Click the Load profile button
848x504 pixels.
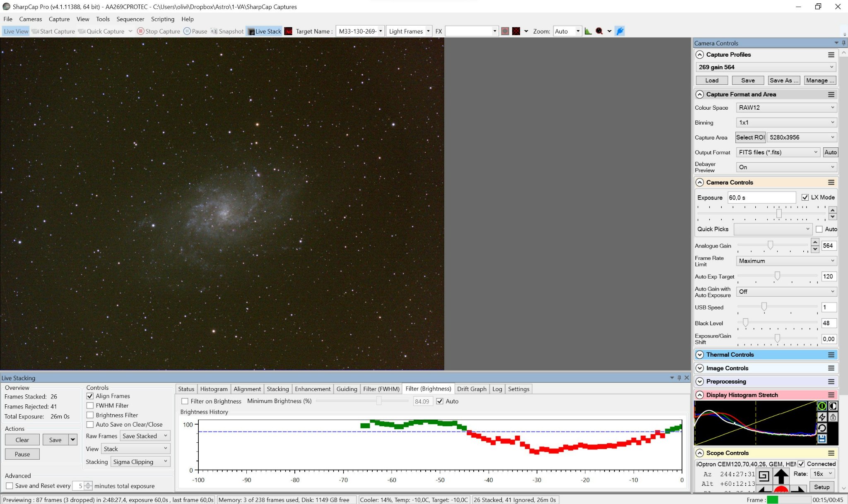tap(712, 80)
